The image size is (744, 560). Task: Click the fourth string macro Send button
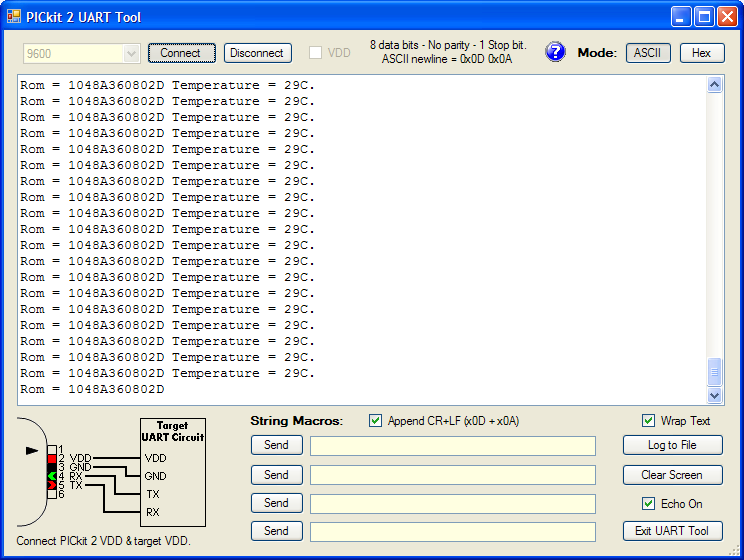[277, 531]
